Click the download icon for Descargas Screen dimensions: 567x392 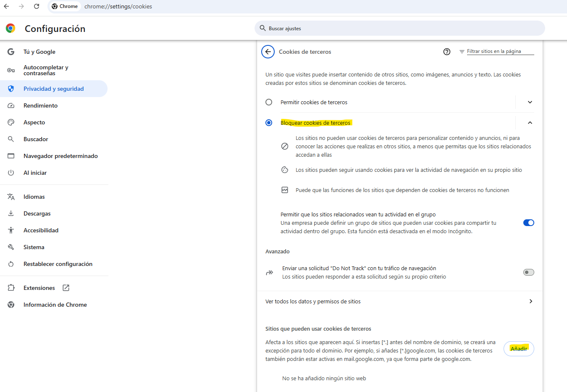pyautogui.click(x=11, y=213)
